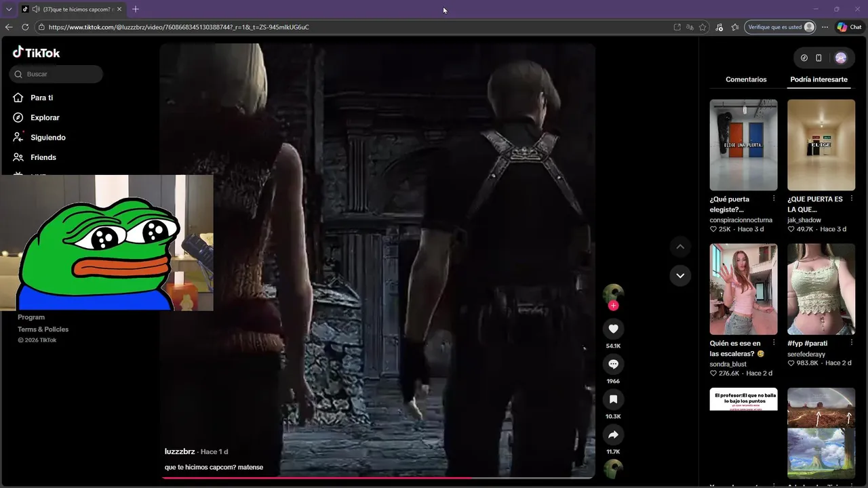Screen dimensions: 868x488
Task: Open the desert landscape arrows thumbnail
Action: (821, 433)
